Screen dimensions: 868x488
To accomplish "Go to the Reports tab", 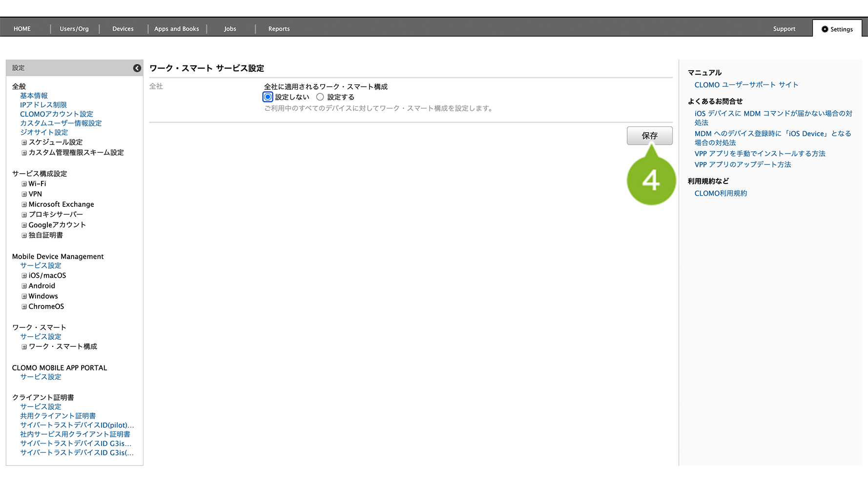I will (x=279, y=29).
